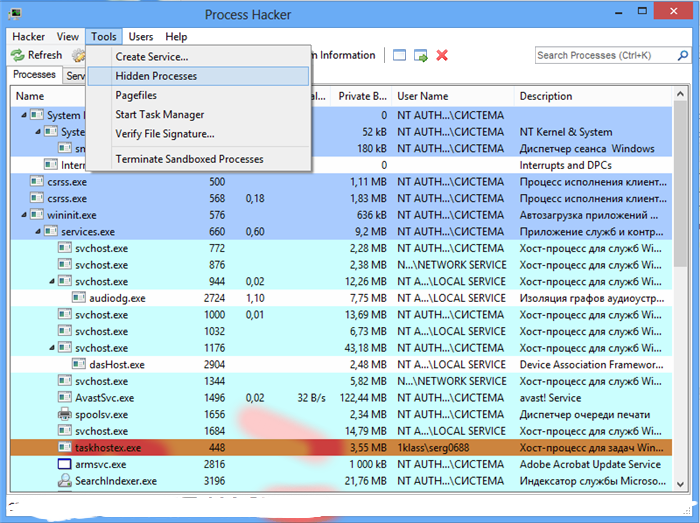Switch to the Processes tab
700x523 pixels.
34,74
